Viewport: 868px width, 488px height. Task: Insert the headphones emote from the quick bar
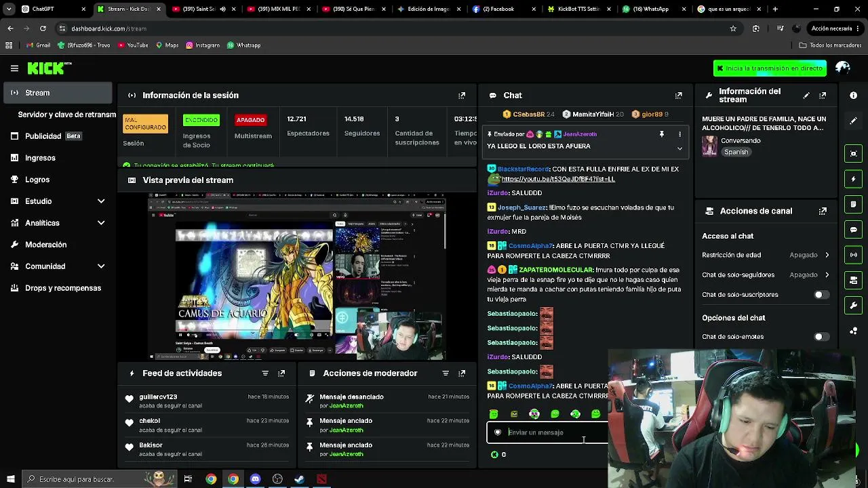(x=534, y=414)
